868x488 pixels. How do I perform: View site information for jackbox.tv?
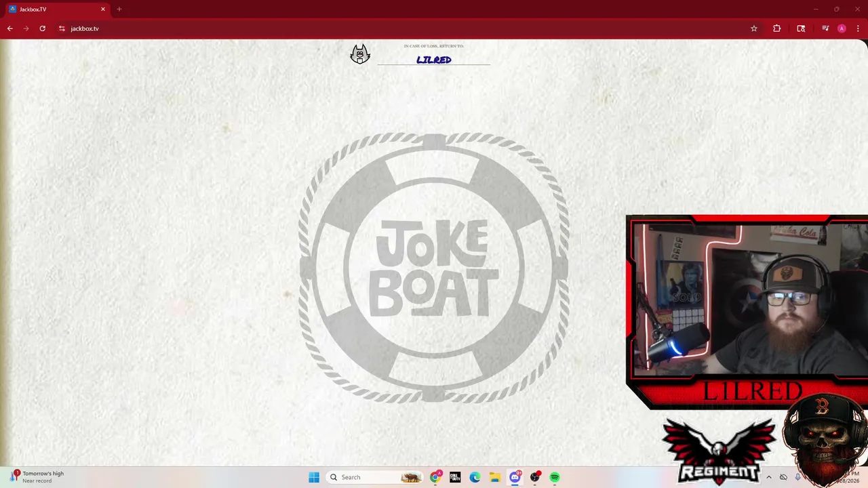pos(62,28)
